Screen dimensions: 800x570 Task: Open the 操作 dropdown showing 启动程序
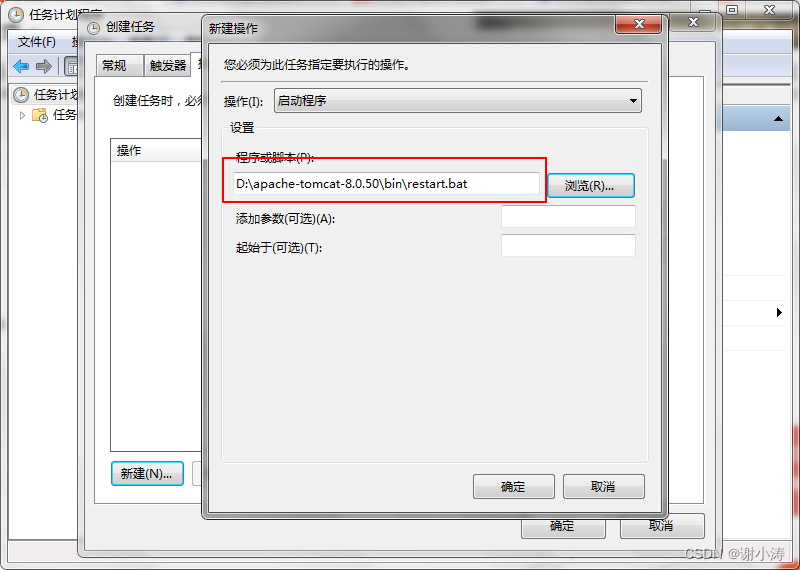[458, 101]
